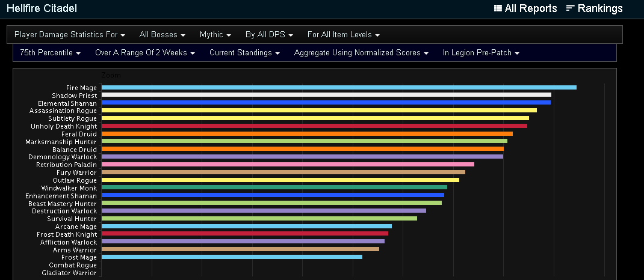
Task: Open the All Reports link
Action: (x=525, y=8)
